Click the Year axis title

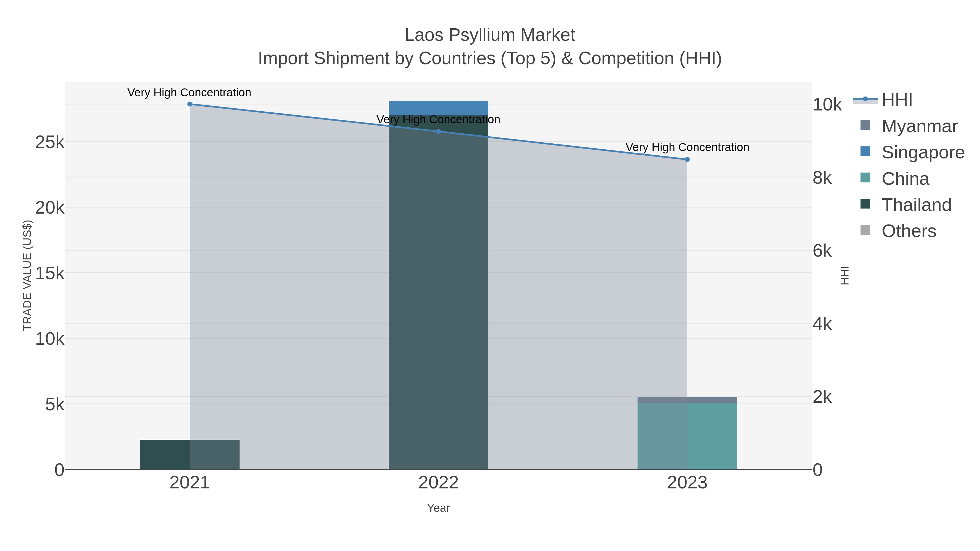[438, 508]
